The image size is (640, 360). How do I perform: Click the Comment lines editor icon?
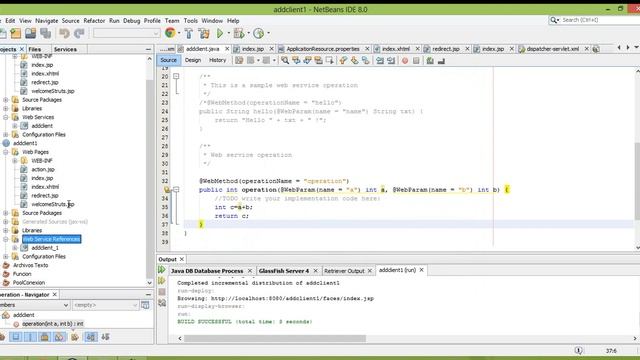(430, 61)
